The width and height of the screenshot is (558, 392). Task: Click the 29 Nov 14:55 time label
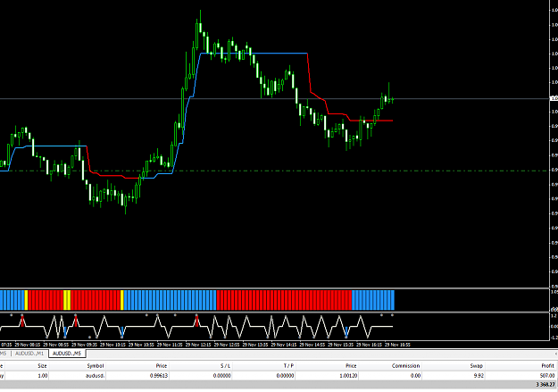[x=312, y=345]
